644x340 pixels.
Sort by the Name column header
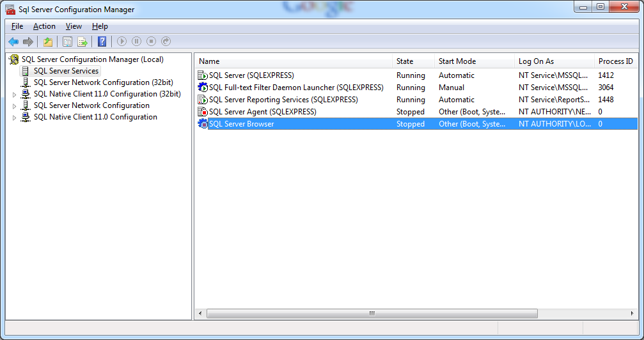click(294, 61)
